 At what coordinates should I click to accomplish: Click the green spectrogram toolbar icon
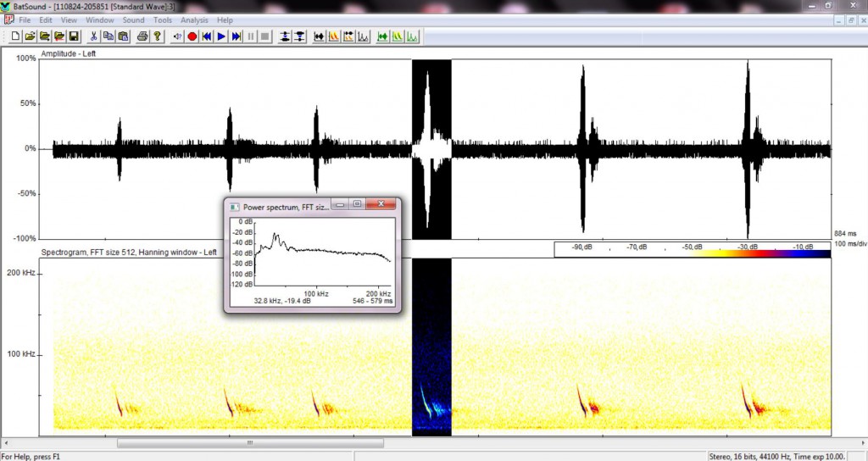(398, 36)
